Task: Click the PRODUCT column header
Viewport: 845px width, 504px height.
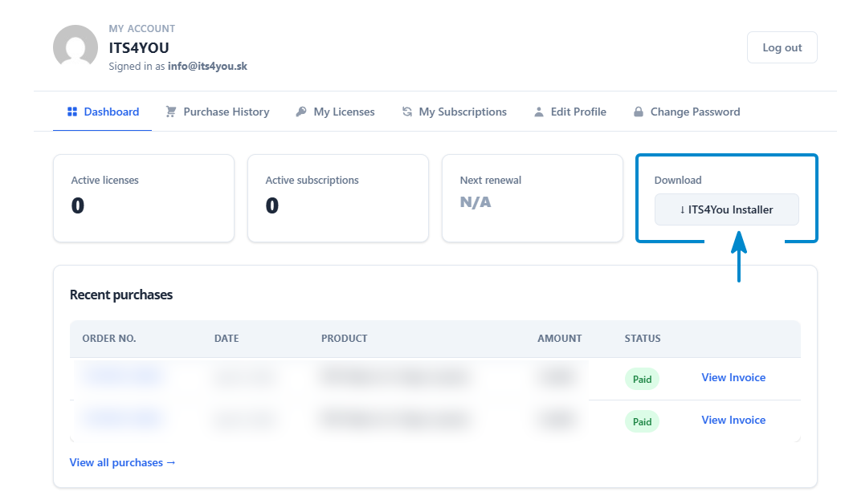Action: [x=345, y=339]
